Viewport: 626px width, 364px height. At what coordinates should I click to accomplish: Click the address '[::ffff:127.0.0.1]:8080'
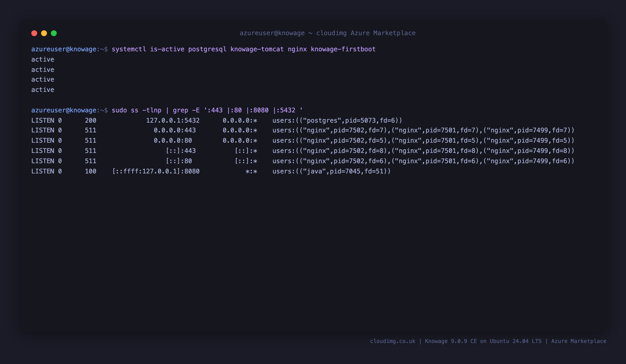[x=156, y=171]
